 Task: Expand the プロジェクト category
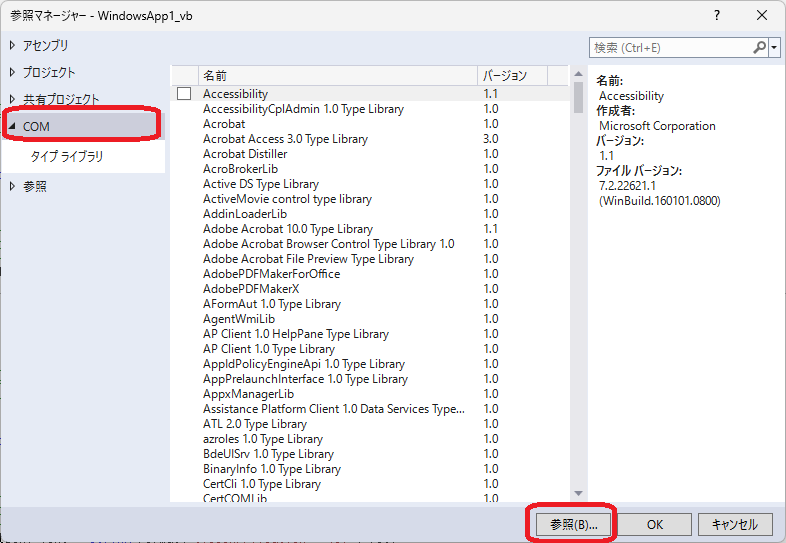tap(13, 72)
